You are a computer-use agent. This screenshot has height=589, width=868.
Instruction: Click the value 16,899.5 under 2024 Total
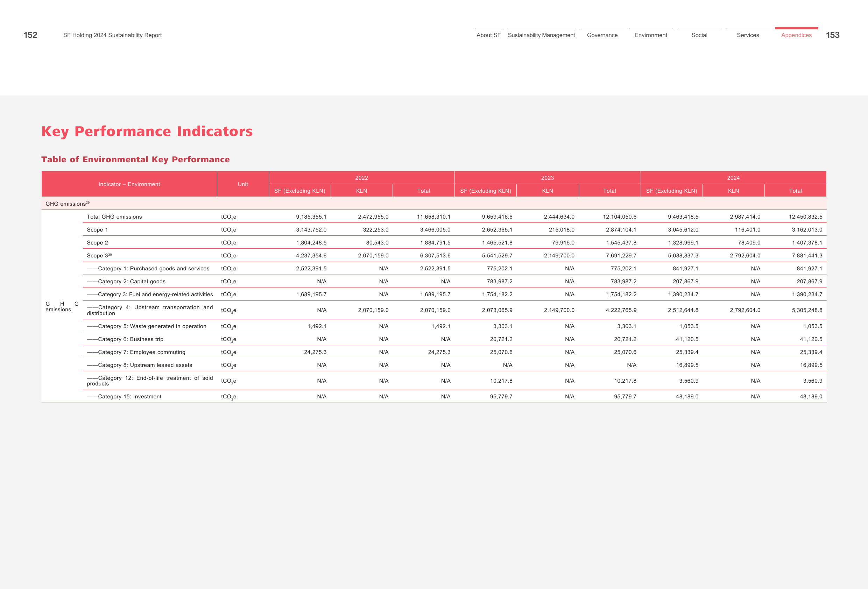tap(811, 365)
